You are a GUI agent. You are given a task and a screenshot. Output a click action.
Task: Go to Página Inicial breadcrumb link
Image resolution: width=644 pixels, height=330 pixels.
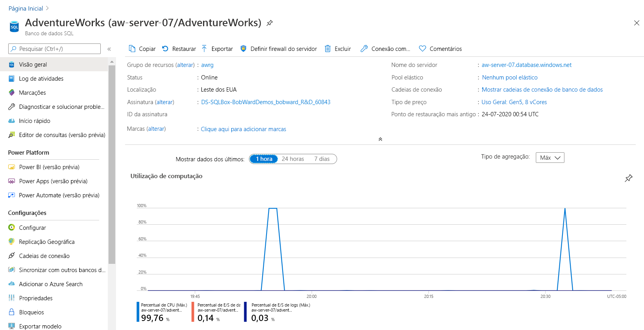[x=26, y=8]
